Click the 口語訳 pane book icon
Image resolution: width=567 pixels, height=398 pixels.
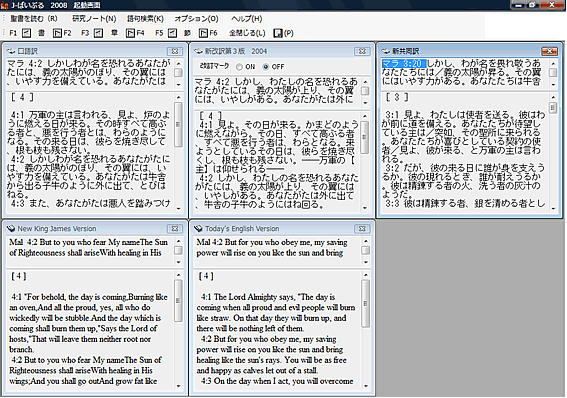point(11,51)
